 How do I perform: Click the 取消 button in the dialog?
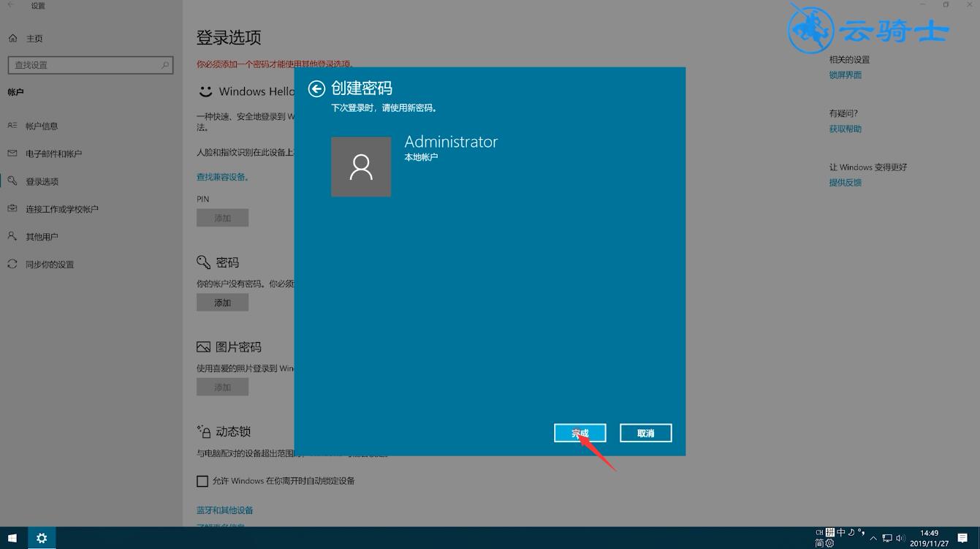(x=646, y=433)
